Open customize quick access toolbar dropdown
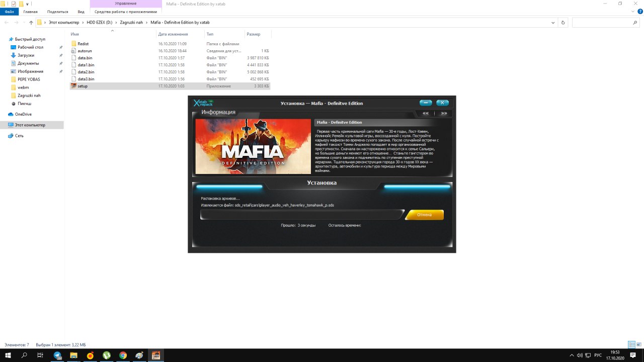644x362 pixels. pyautogui.click(x=27, y=4)
